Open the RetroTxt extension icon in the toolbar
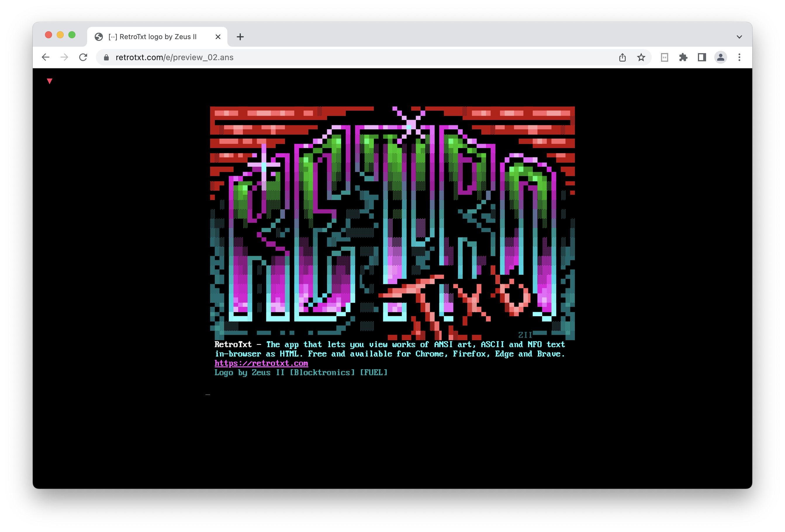The height and width of the screenshot is (532, 785). click(664, 58)
